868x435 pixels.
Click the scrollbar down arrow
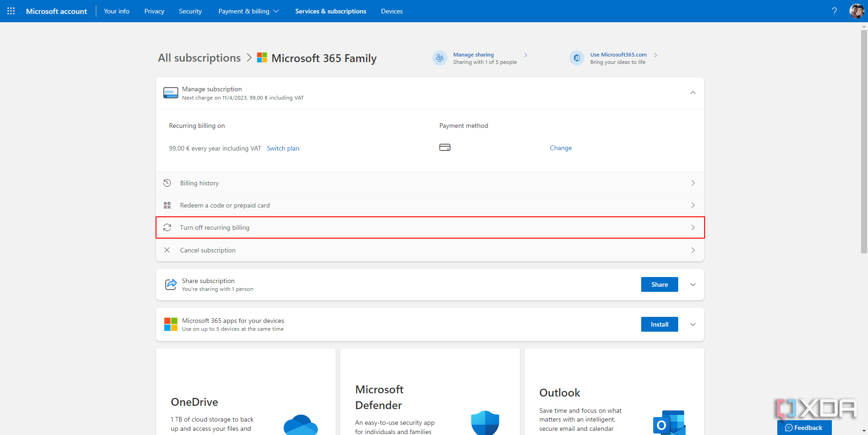tap(864, 431)
